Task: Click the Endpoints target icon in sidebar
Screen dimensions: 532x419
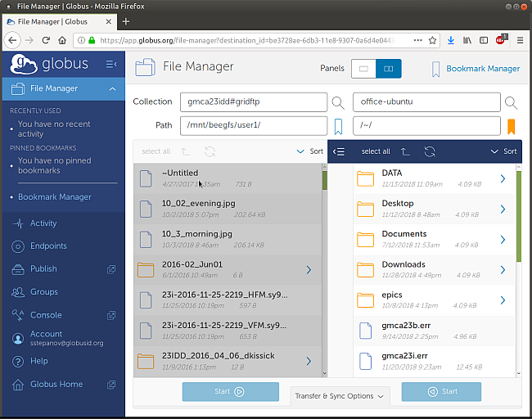Action: click(18, 246)
